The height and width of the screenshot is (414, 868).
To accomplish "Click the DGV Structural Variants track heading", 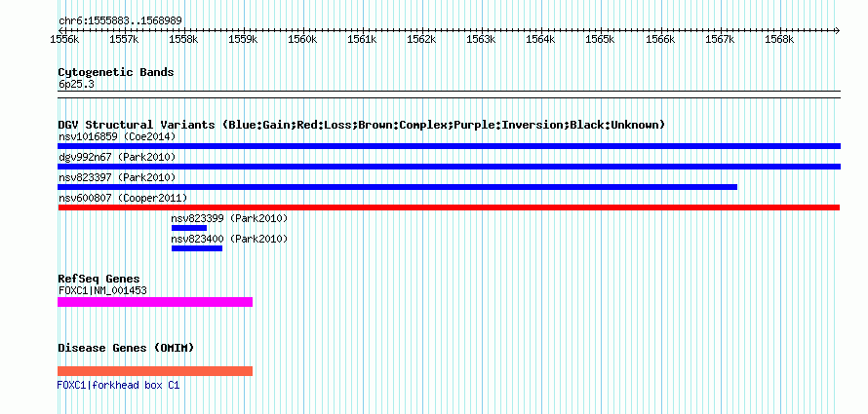I will click(362, 125).
